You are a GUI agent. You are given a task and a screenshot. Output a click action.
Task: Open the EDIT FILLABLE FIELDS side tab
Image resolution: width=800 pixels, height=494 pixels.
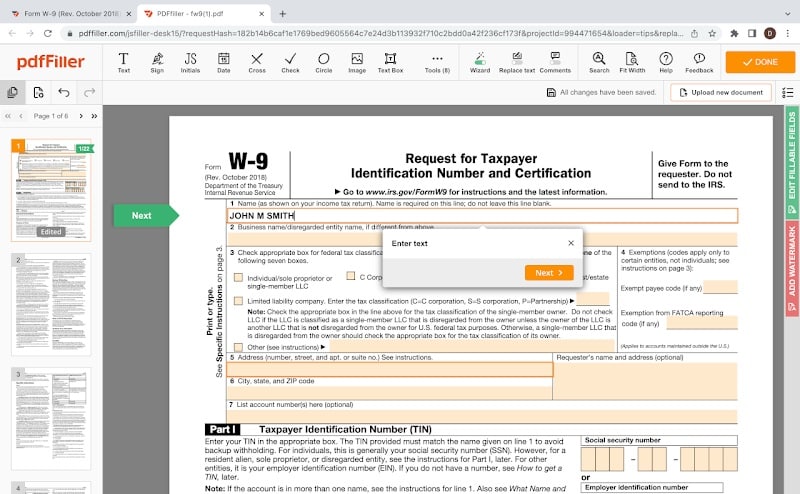pyautogui.click(x=792, y=163)
